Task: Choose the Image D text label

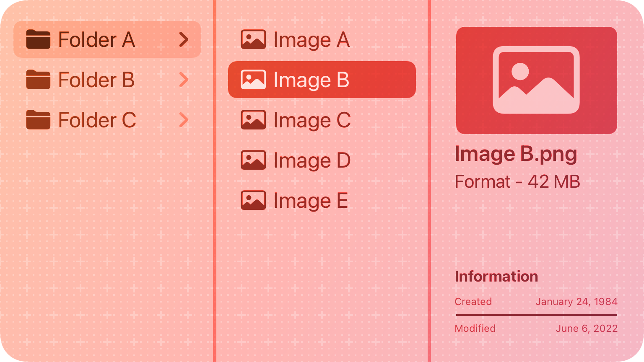Action: (x=312, y=161)
